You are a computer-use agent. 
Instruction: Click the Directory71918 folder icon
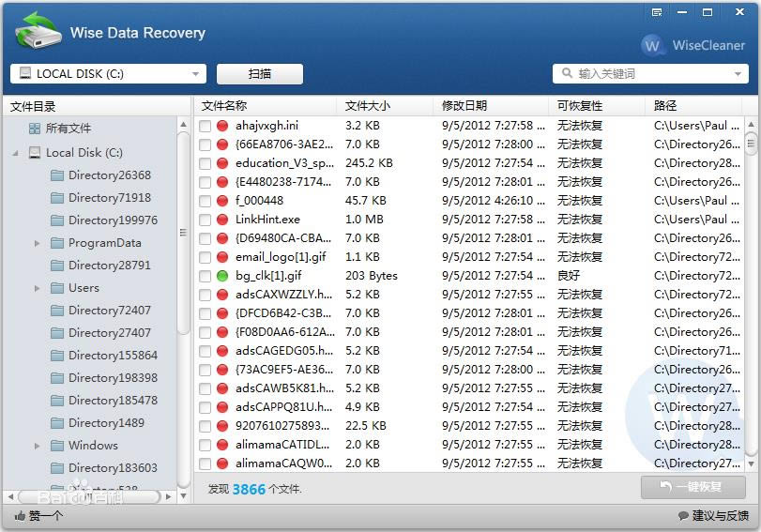pyautogui.click(x=57, y=198)
